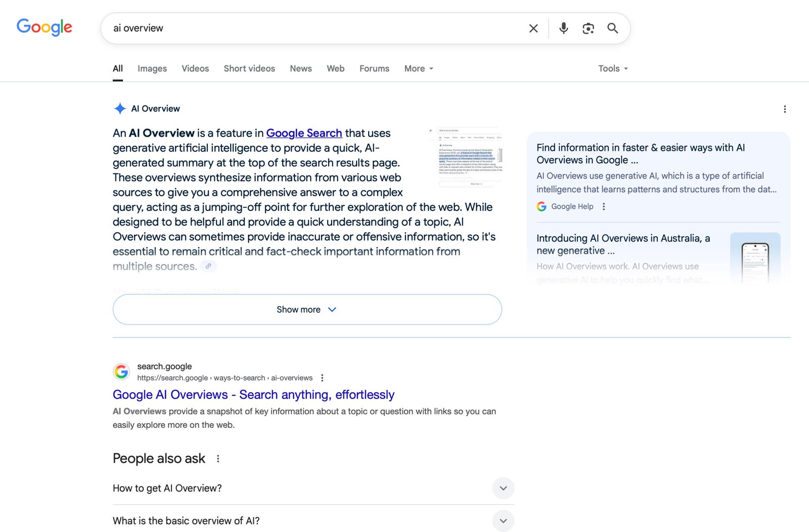809x532 pixels.
Task: Click the Google Help source icon
Action: (542, 206)
